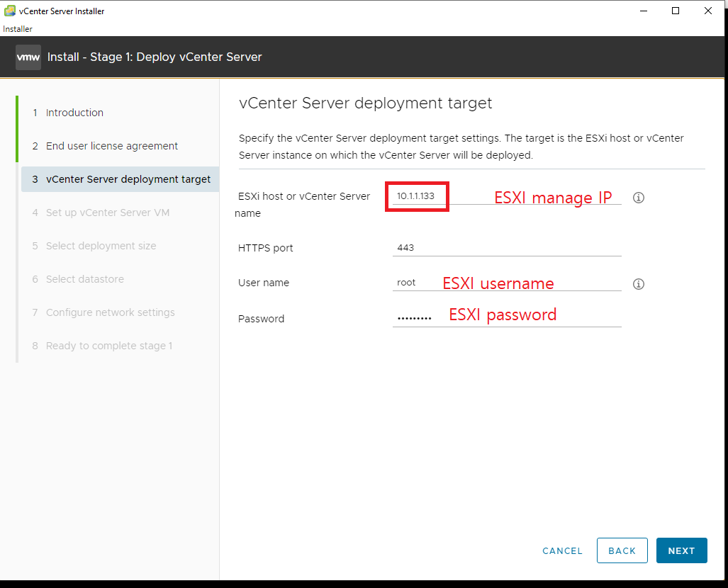Click the vmw logo in header
This screenshot has height=588, width=728.
(28, 57)
